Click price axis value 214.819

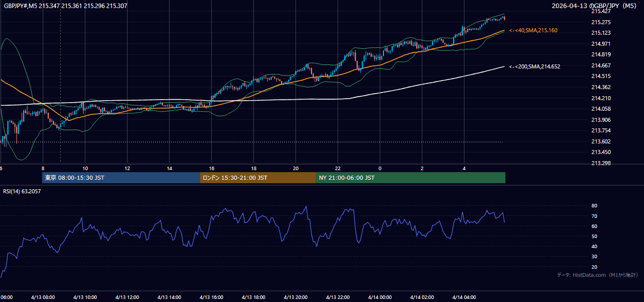pyautogui.click(x=601, y=55)
